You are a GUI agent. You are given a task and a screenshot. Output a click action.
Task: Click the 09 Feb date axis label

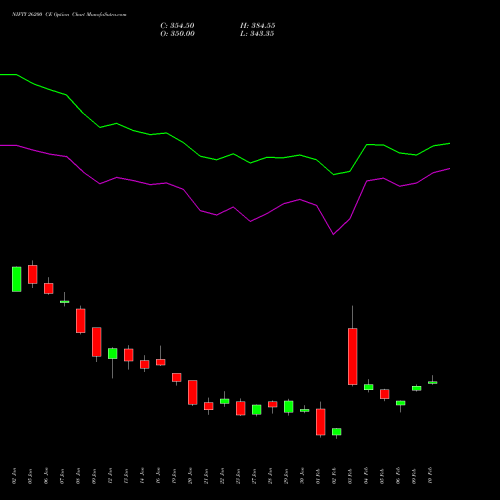pos(414,476)
